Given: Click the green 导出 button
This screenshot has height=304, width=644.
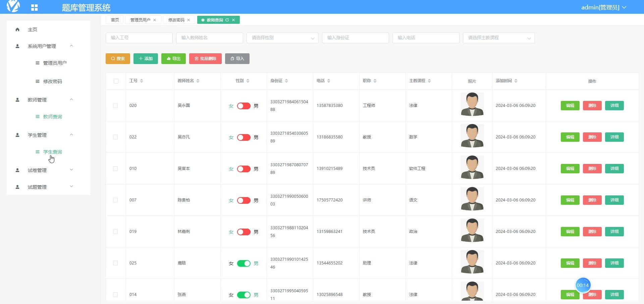Looking at the screenshot, I should [x=173, y=59].
